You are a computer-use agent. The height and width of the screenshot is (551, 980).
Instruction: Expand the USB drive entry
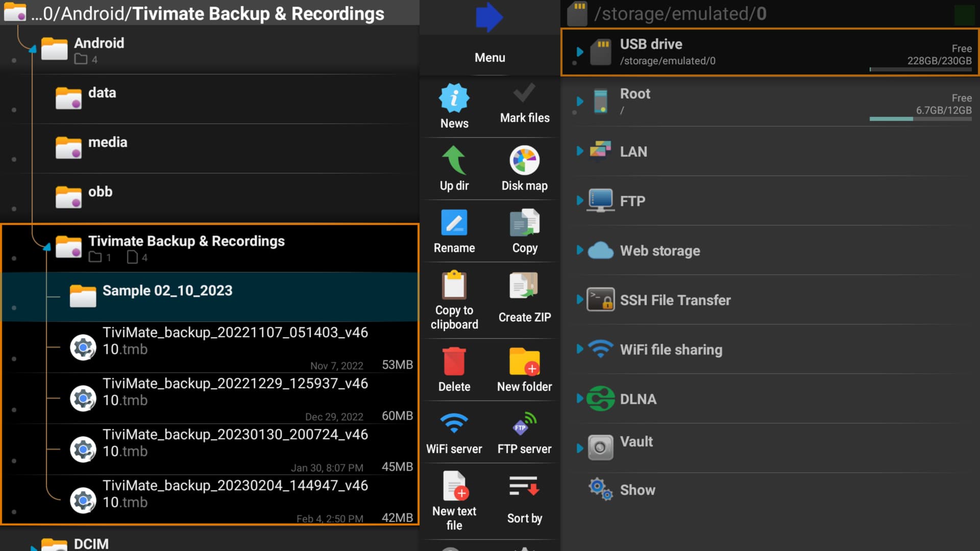(x=580, y=52)
